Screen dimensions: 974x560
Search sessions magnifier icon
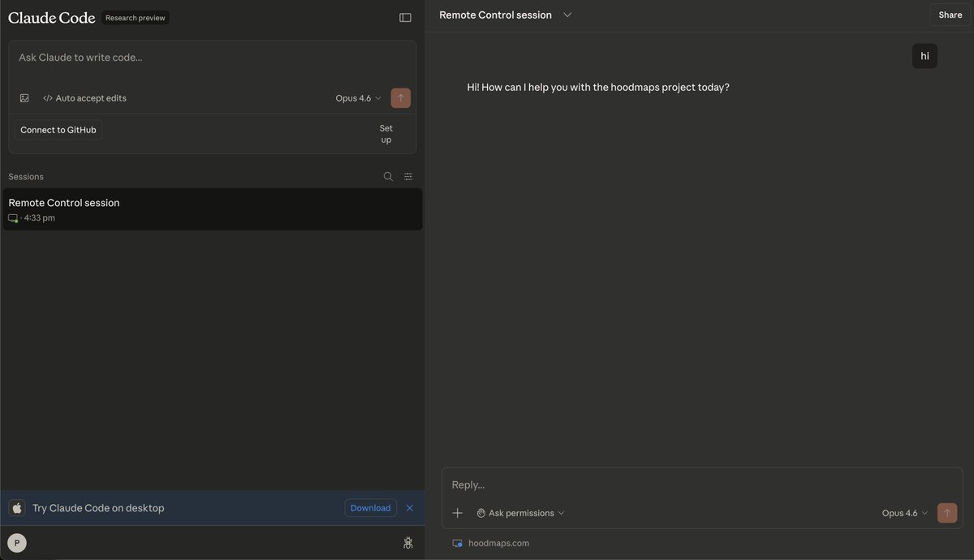pos(388,176)
